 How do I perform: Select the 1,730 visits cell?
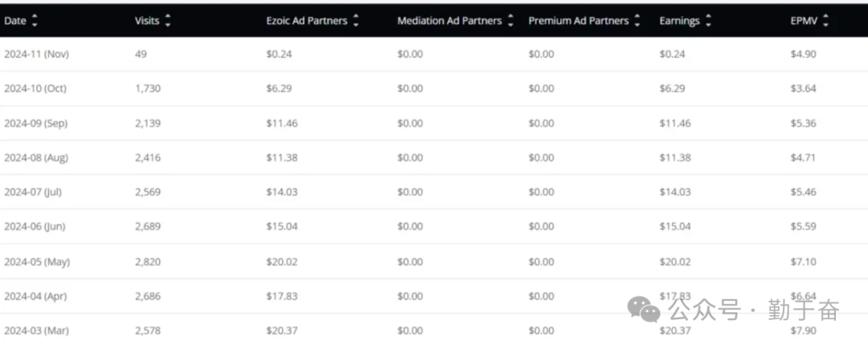148,88
